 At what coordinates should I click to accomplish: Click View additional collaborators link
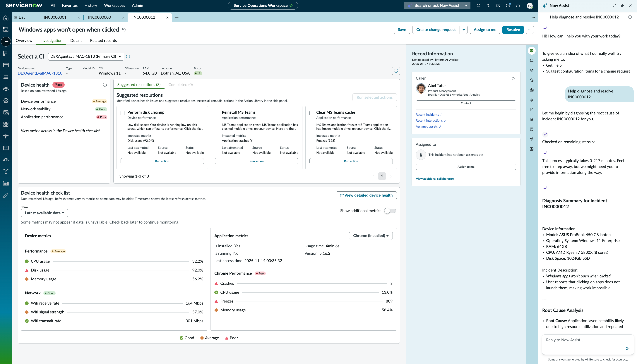(x=435, y=179)
